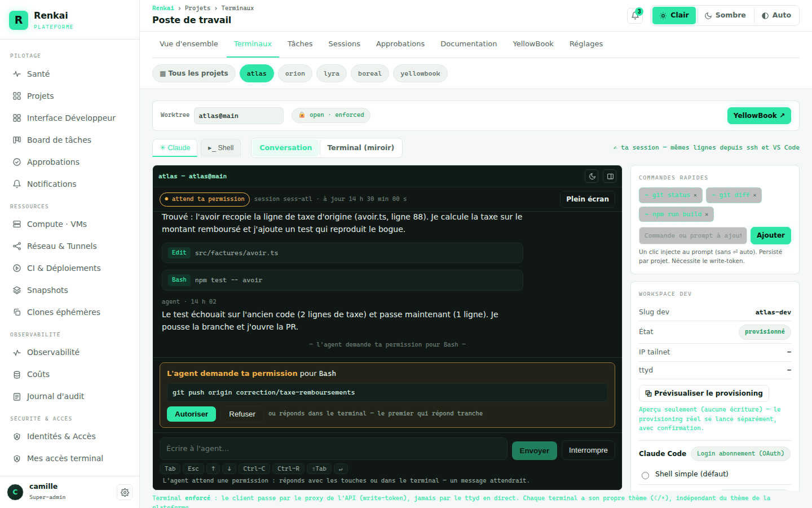Inject the git status quick command
Viewport: 812px width, 508px height.
(667, 195)
